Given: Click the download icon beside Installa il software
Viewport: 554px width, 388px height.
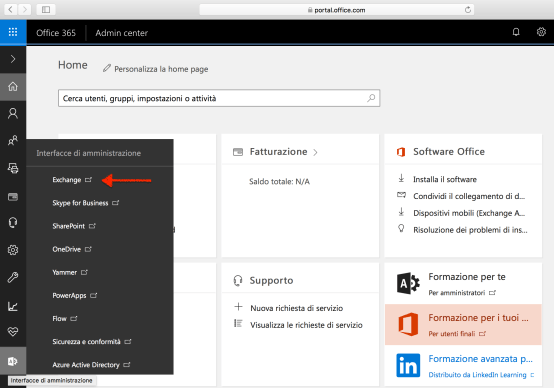Looking at the screenshot, I should [x=401, y=178].
